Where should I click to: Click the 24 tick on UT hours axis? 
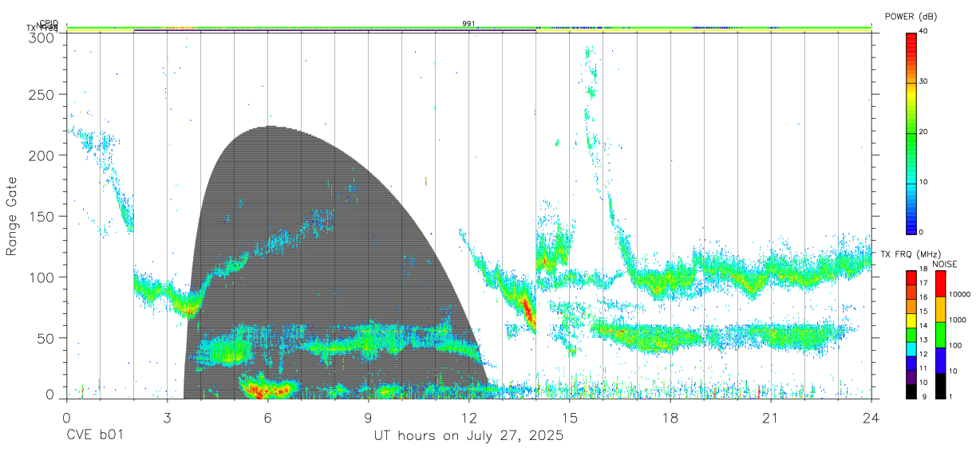tap(871, 418)
